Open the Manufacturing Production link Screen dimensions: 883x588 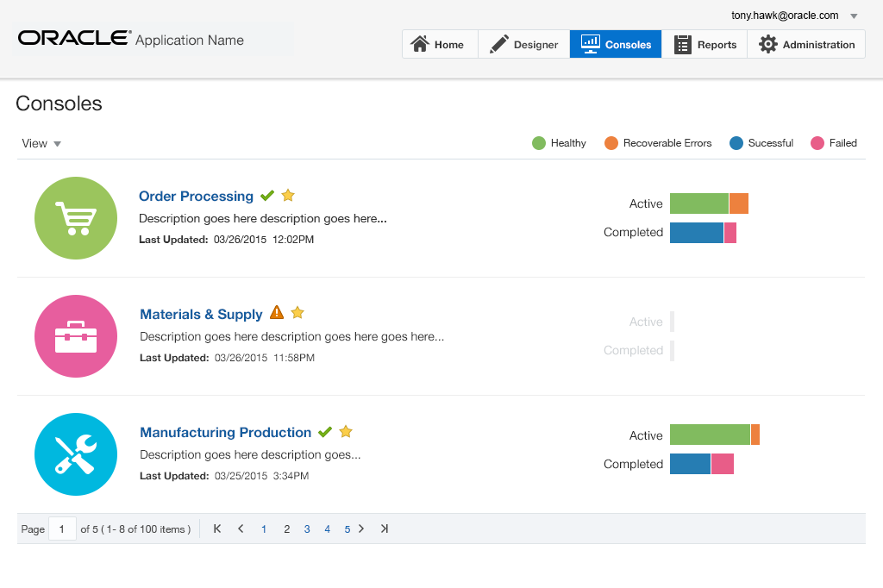pyautogui.click(x=225, y=432)
